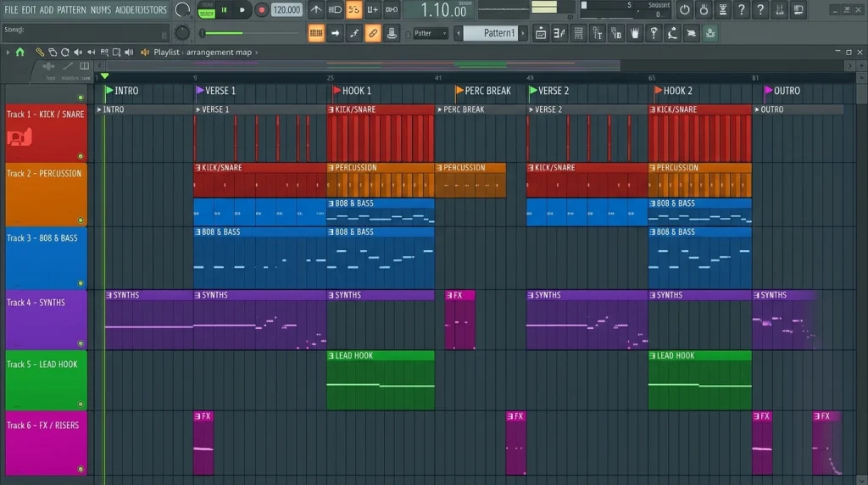Open the LEAD HOOK clip menu under HOOK 1
This screenshot has width=868, height=485.
click(x=331, y=356)
